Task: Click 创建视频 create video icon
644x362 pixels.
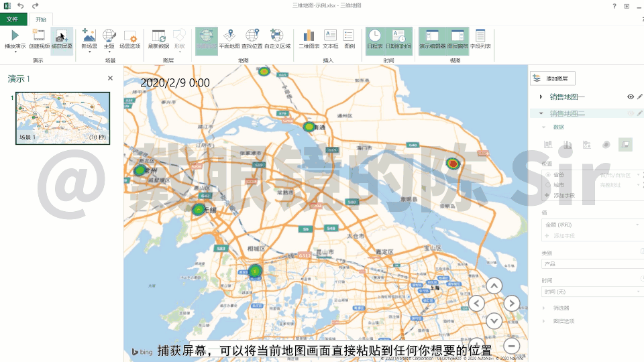Action: coord(39,36)
